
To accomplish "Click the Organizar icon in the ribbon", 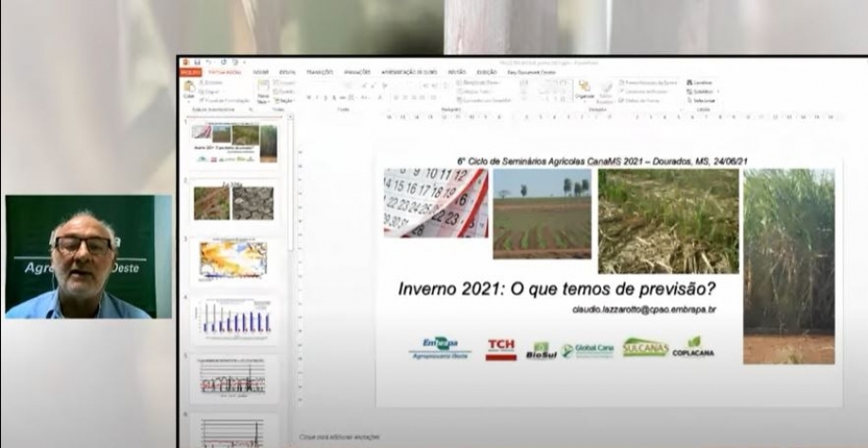I will click(x=584, y=88).
